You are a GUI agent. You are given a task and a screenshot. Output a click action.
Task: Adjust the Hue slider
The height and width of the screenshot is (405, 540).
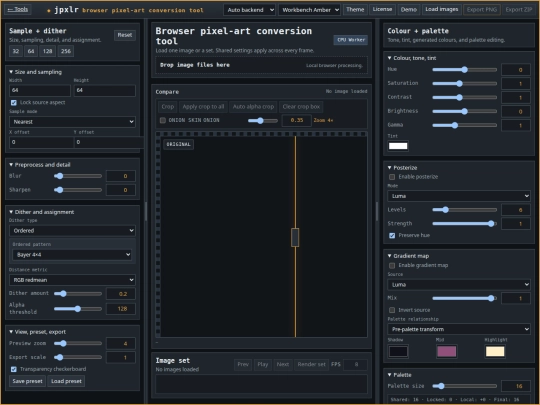[x=465, y=70]
